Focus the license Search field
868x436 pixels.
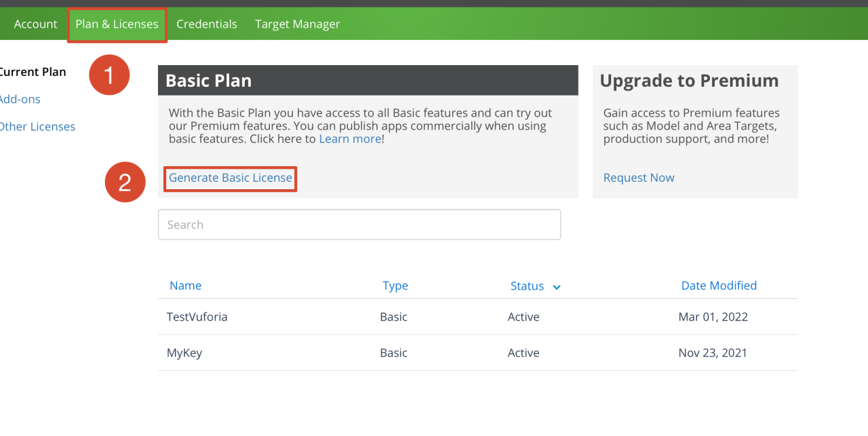pos(359,224)
